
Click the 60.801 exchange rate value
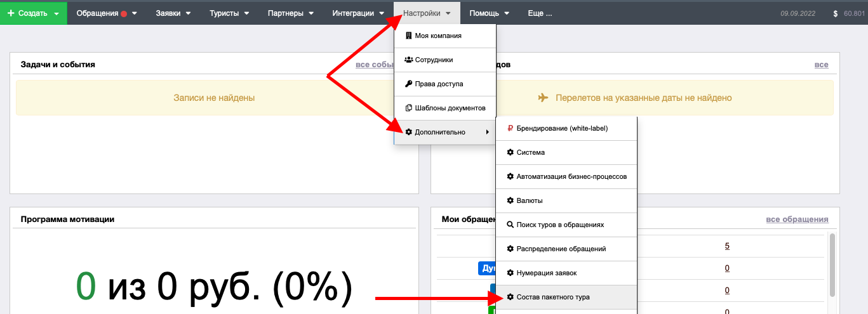[854, 13]
